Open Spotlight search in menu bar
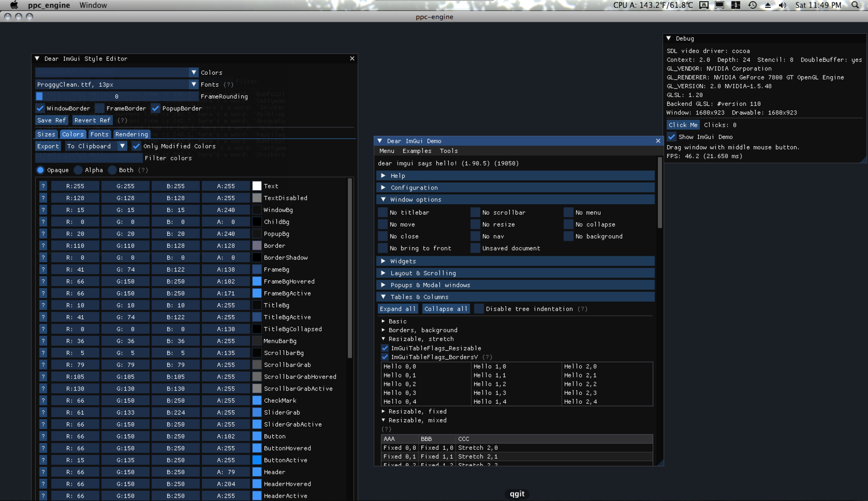 [x=855, y=5]
